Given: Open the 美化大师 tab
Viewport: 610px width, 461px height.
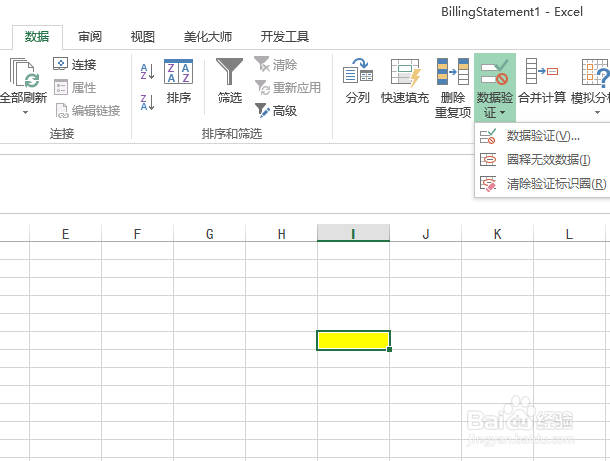Looking at the screenshot, I should coord(208,37).
